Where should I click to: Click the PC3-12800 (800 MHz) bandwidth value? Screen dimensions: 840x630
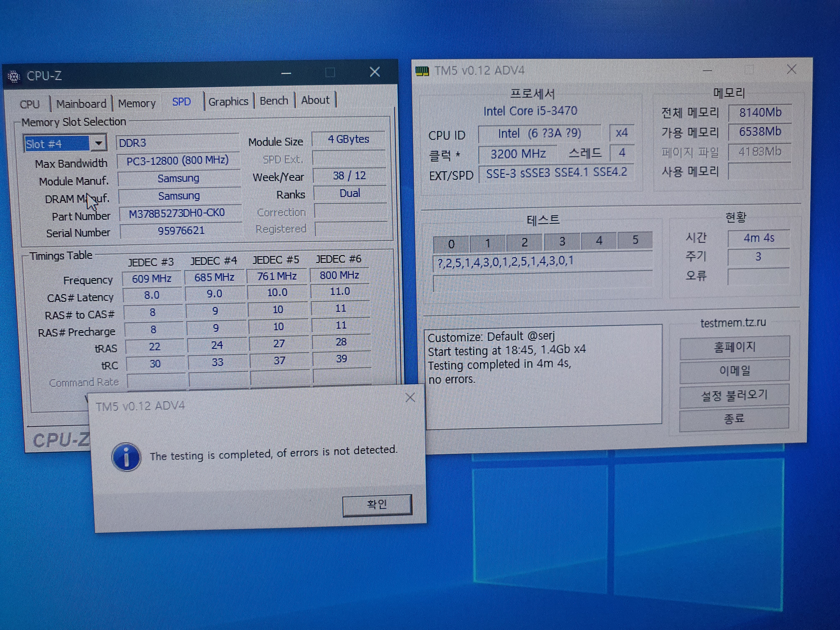(178, 161)
